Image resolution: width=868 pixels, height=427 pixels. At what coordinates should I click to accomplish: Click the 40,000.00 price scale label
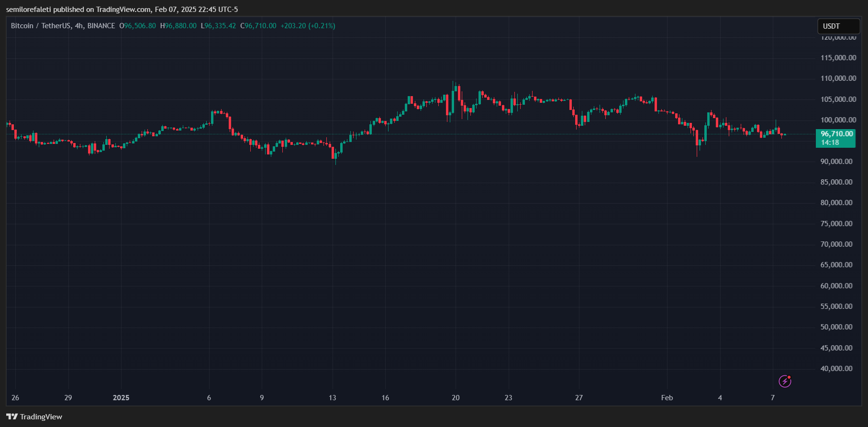[836, 369]
